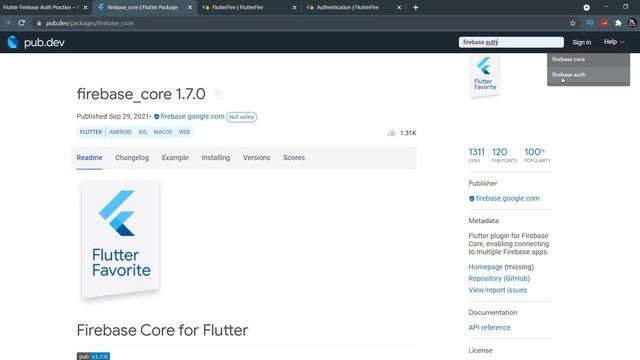Open the Example tab
The height and width of the screenshot is (360, 640).
175,158
